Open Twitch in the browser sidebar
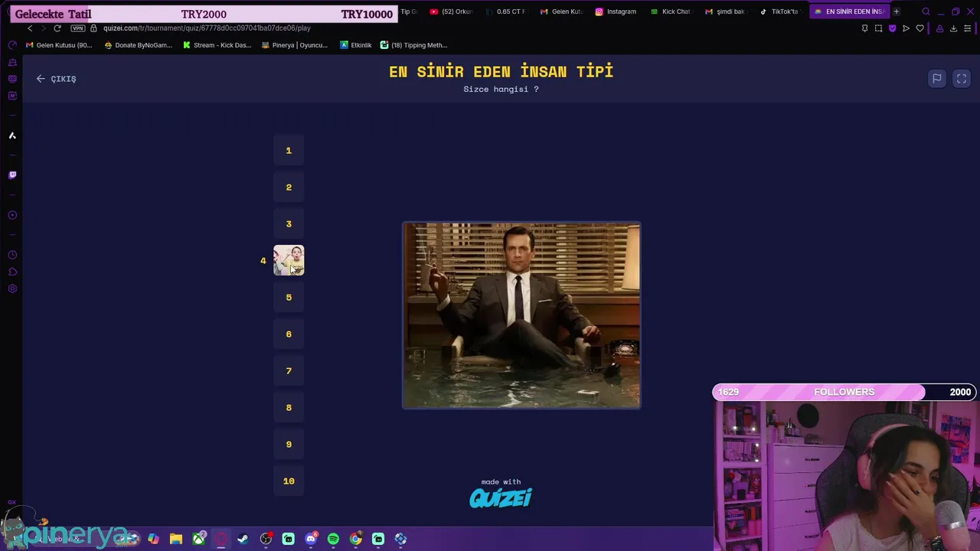This screenshot has width=980, height=551. coord(12,175)
